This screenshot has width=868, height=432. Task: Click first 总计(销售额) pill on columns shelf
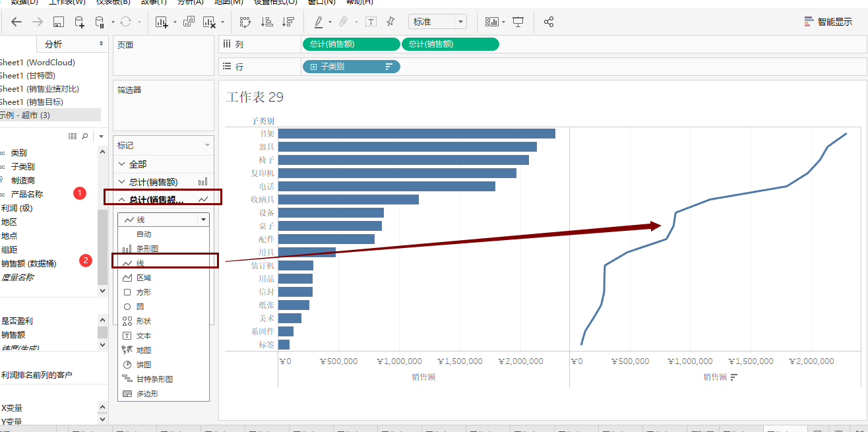352,44
